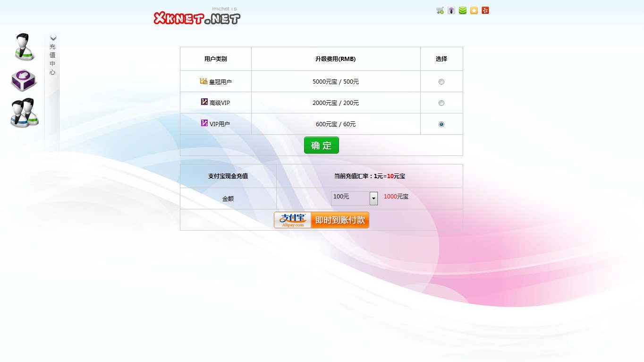This screenshot has width=644, height=362.
Task: Select the VIP用户 radio button
Action: pos(441,124)
